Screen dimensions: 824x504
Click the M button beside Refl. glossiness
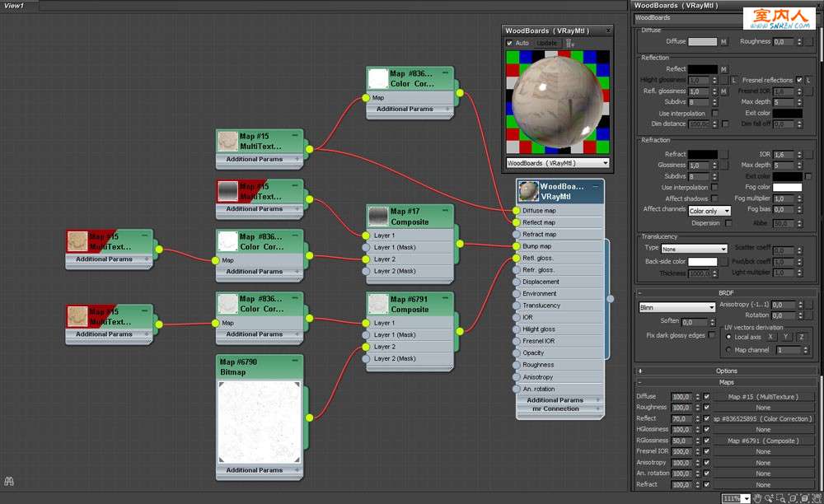(723, 91)
